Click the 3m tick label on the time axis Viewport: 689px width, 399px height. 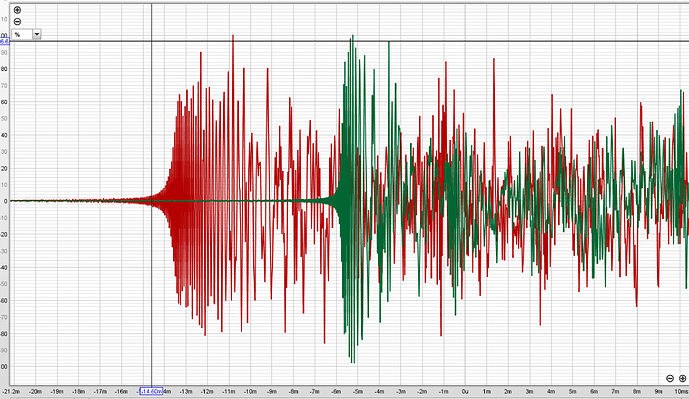[530, 392]
